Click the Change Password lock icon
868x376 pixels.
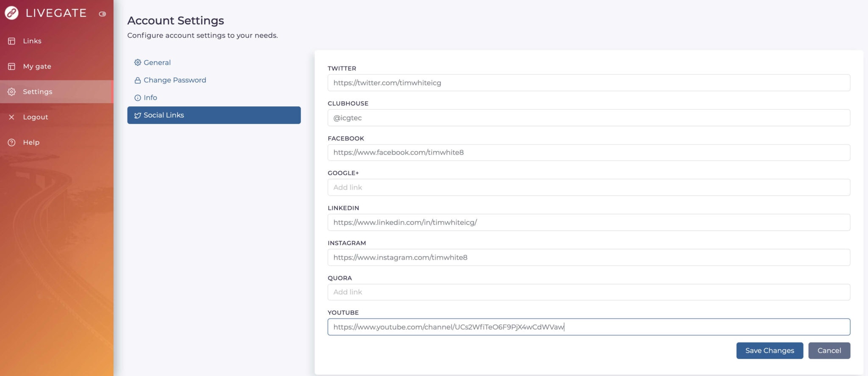(138, 80)
